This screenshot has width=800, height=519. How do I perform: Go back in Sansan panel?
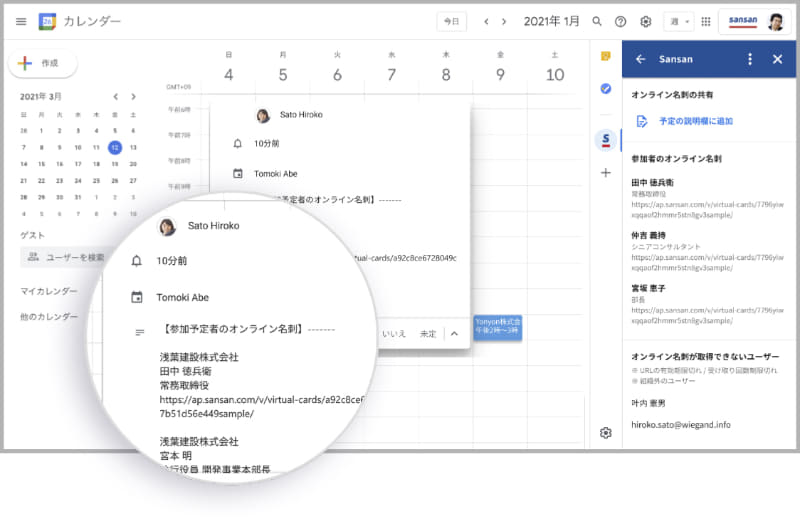[640, 59]
